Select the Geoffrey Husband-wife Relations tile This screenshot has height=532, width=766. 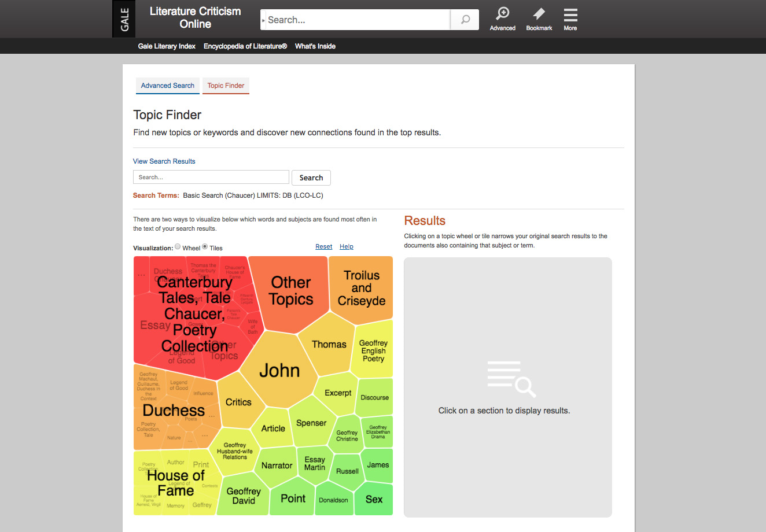tap(235, 451)
